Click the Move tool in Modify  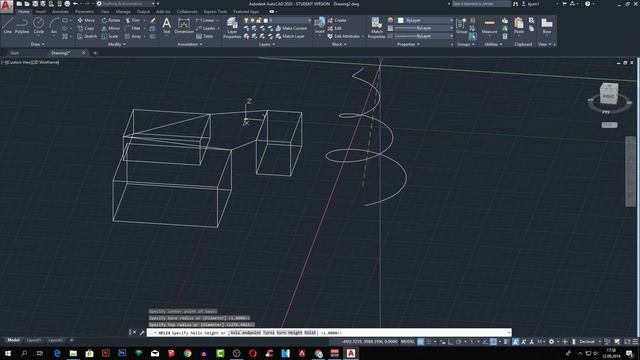pos(86,20)
